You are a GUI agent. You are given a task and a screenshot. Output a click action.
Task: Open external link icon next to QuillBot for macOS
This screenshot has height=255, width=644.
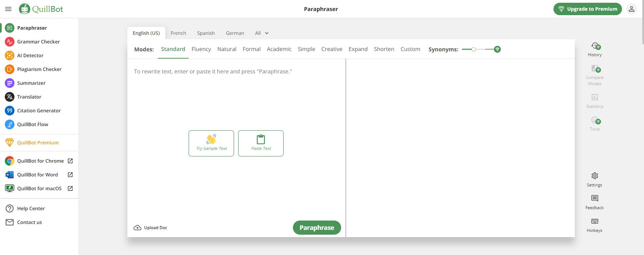[x=70, y=188]
